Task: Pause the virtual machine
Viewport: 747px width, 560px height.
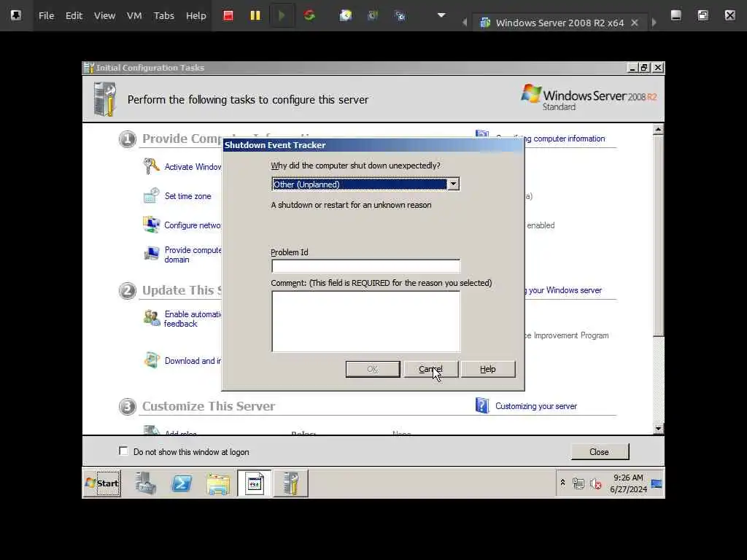Action: [x=255, y=16]
